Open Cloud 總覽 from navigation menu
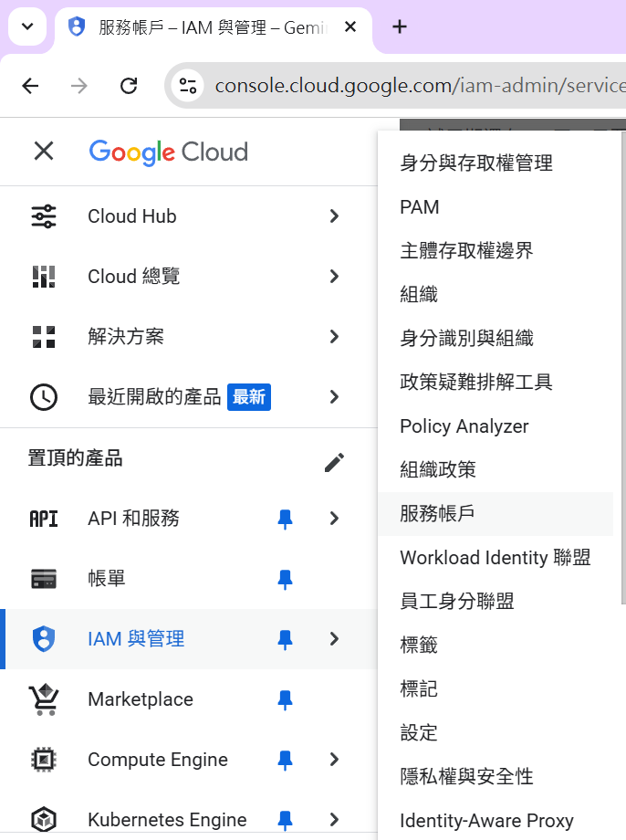The height and width of the screenshot is (840, 626). (189, 277)
